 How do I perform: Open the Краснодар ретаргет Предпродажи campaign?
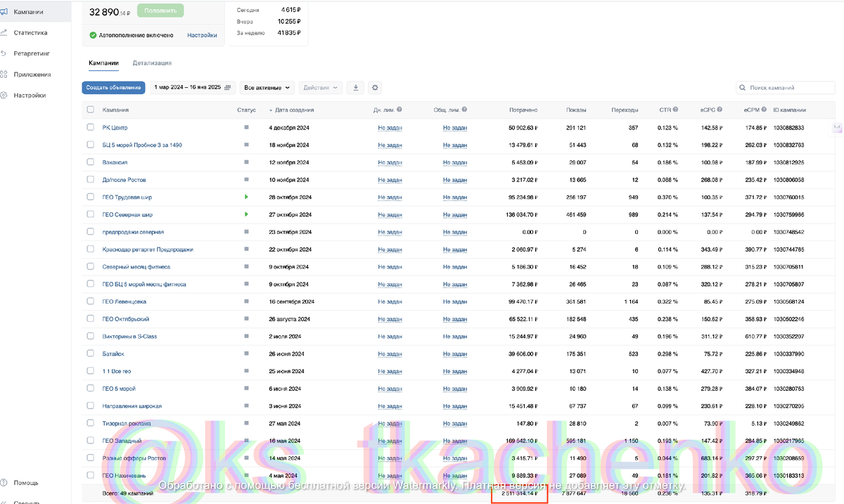coord(148,250)
